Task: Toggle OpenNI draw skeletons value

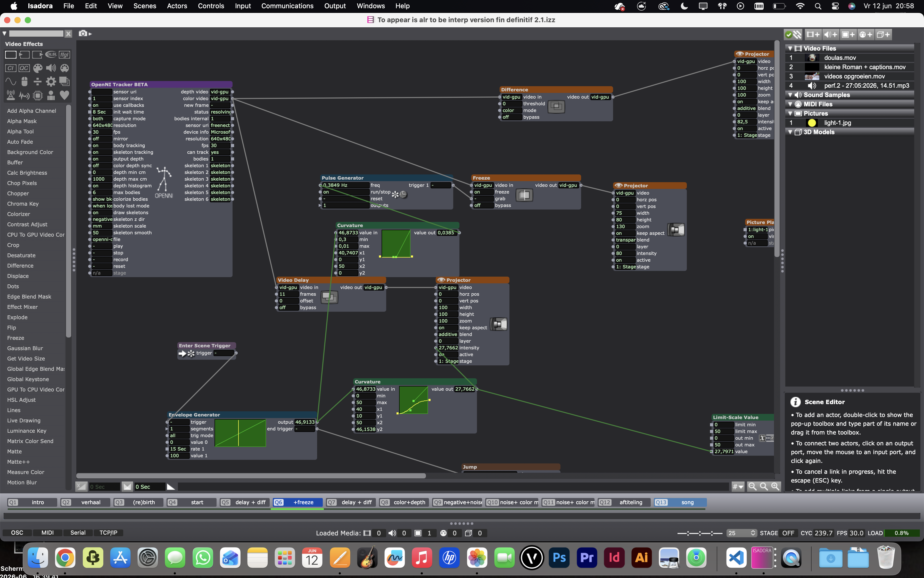Action: coord(102,213)
